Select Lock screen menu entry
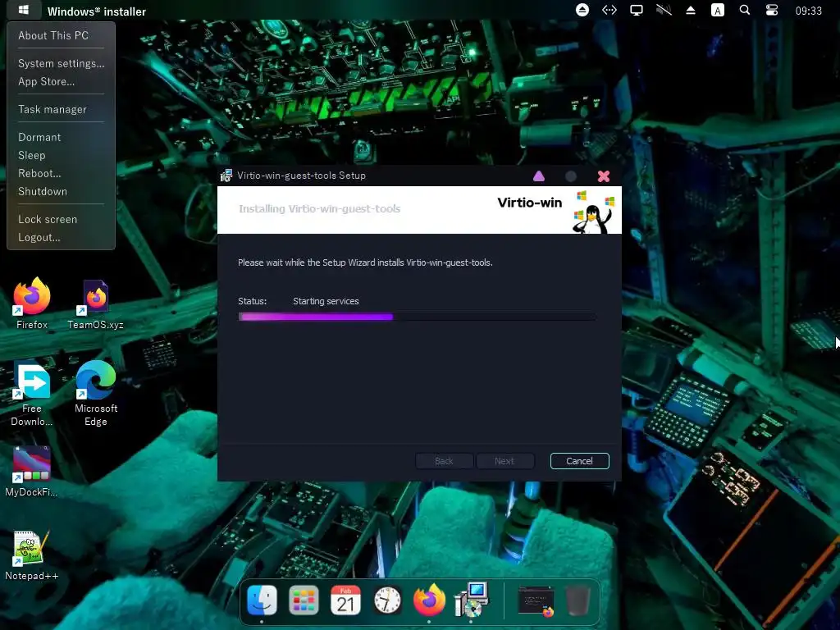 pyautogui.click(x=47, y=219)
